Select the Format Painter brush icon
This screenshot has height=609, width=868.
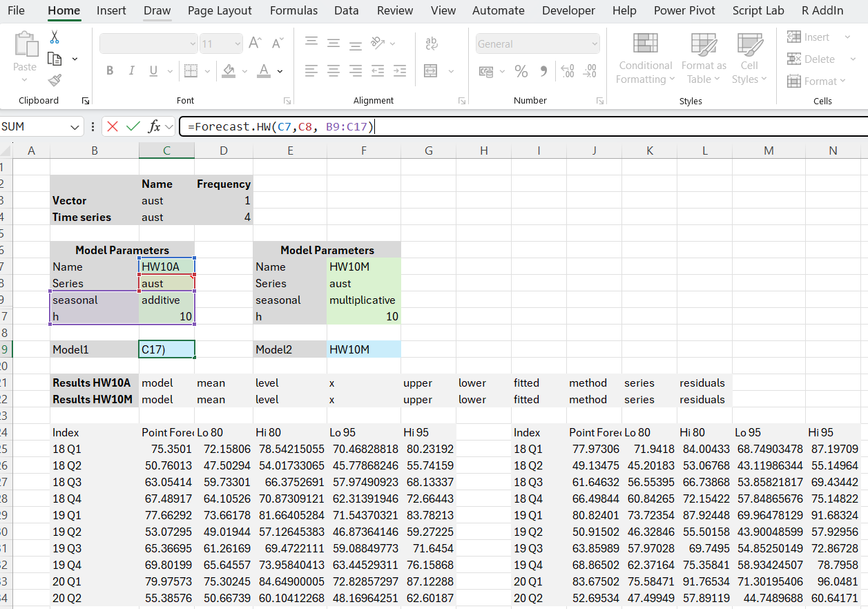55,81
